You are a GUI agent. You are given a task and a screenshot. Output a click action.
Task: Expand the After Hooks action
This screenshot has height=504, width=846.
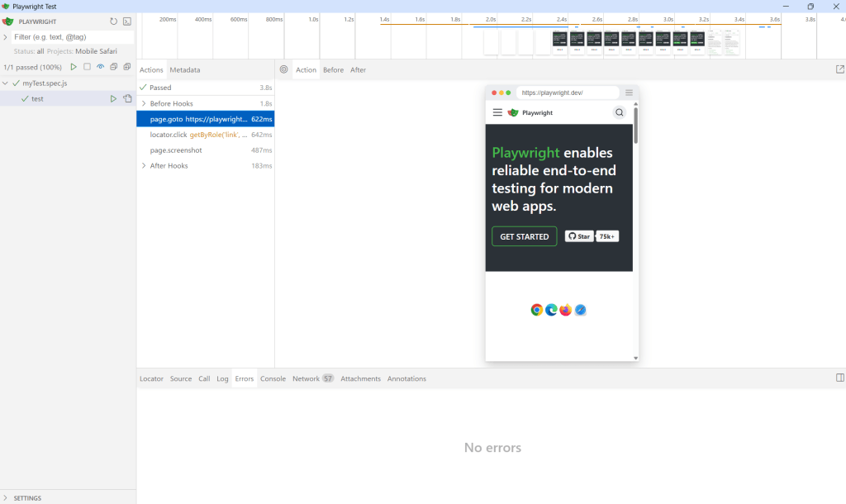(x=144, y=166)
